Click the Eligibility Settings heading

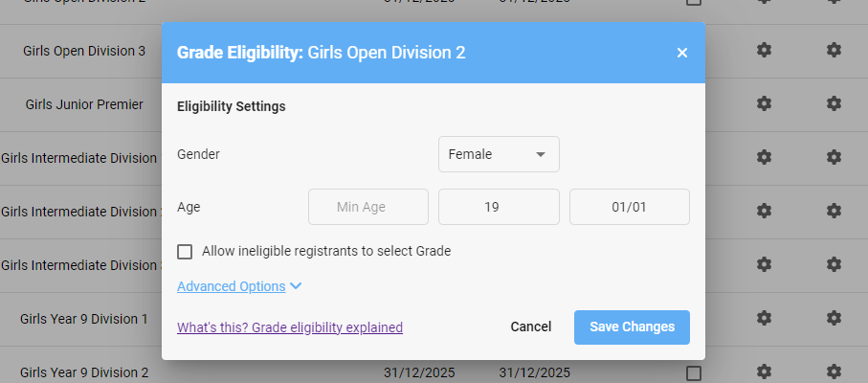tap(232, 106)
